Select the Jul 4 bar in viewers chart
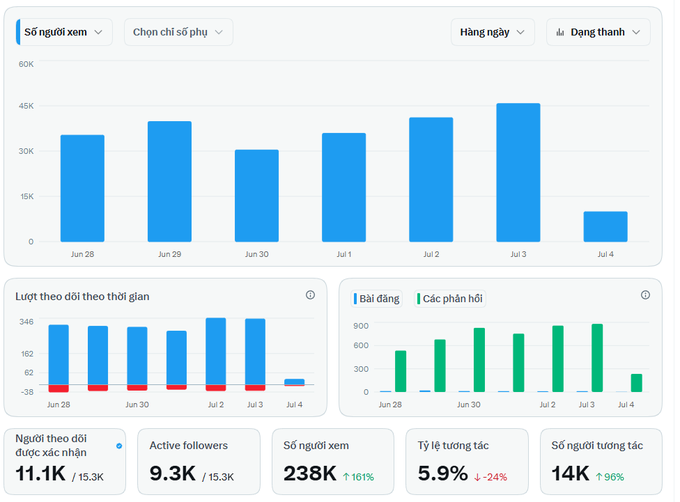 [x=605, y=226]
